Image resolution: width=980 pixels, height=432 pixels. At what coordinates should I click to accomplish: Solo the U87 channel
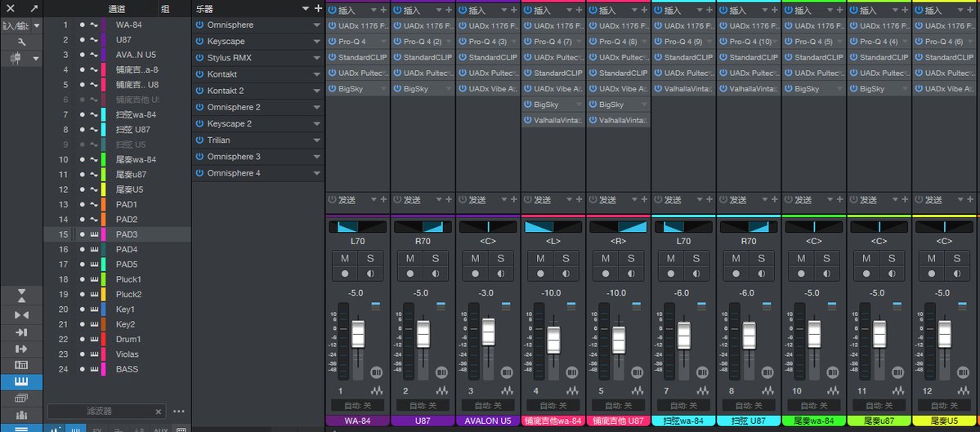pyautogui.click(x=436, y=258)
